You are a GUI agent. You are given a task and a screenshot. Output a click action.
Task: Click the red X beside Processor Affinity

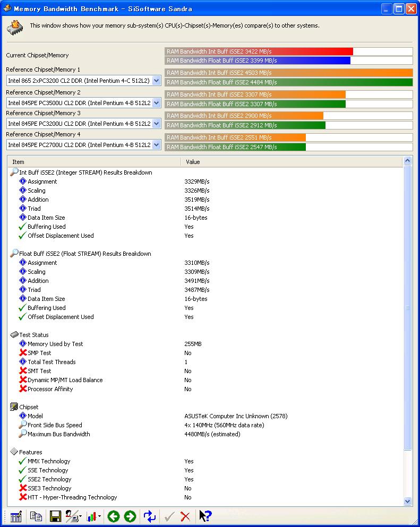coord(23,388)
